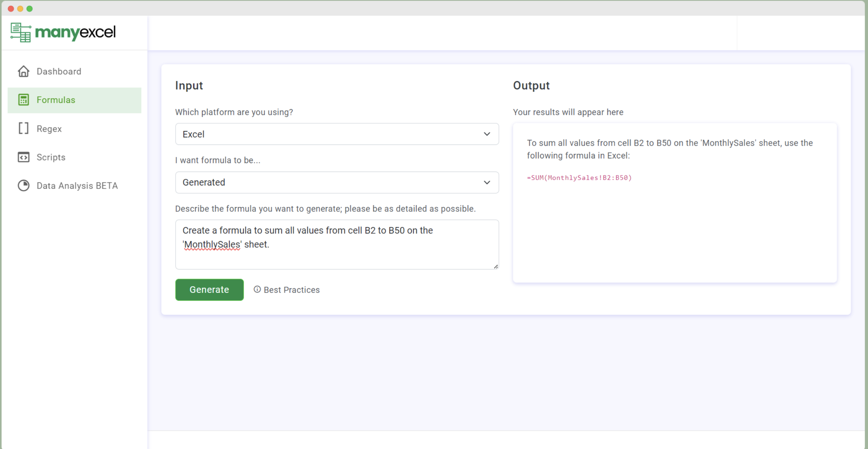Open Data Analysis BETA page
Screen dimensions: 868x449
pos(77,186)
